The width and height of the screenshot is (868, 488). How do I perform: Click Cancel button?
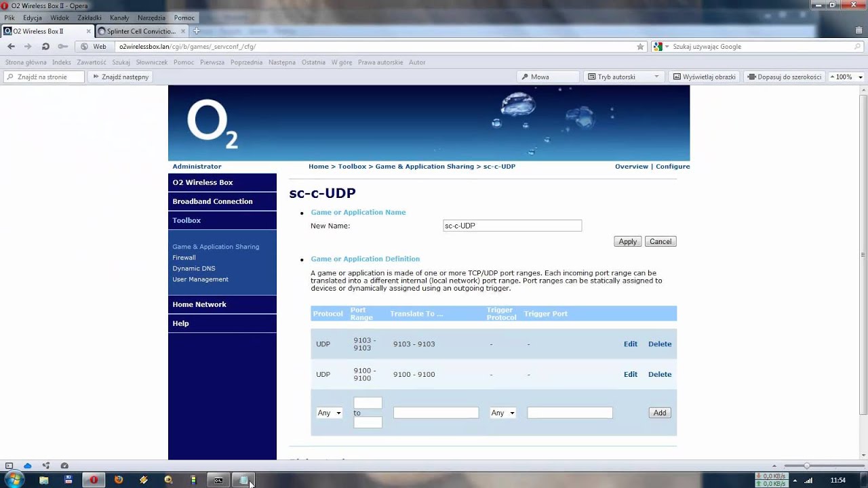(x=660, y=241)
